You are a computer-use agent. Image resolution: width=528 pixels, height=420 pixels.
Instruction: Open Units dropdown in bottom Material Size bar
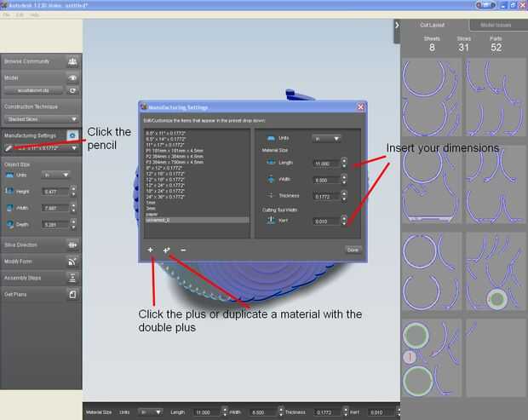[150, 412]
